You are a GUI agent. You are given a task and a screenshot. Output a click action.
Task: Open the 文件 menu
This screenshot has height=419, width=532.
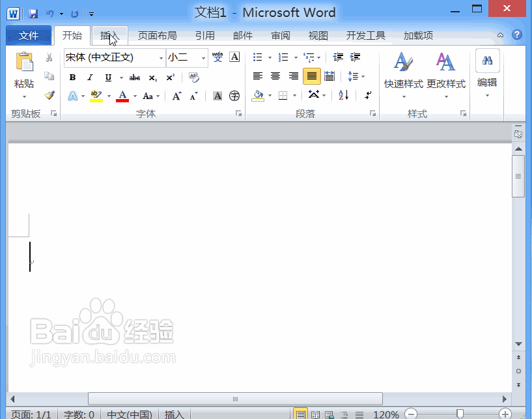[x=29, y=36]
